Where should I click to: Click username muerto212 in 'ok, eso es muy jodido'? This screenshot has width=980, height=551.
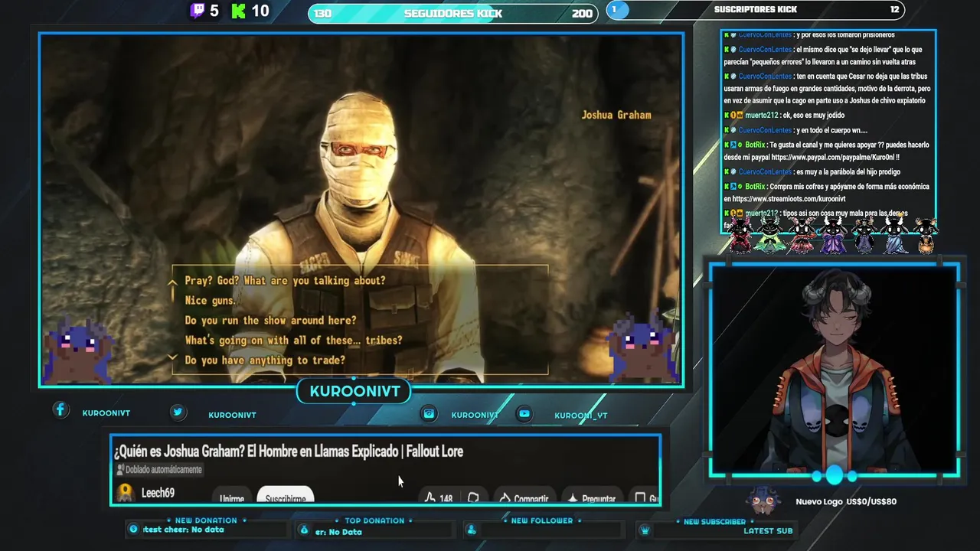click(x=763, y=116)
